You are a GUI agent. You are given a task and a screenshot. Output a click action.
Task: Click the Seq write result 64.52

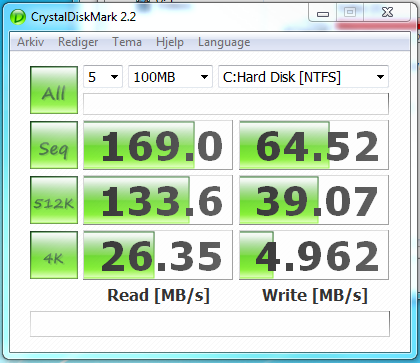tap(314, 145)
